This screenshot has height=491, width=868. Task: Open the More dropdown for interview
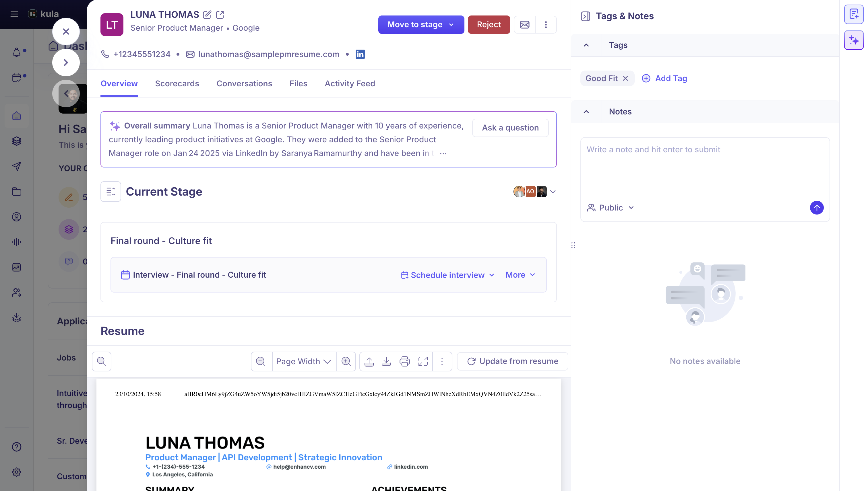tap(520, 275)
